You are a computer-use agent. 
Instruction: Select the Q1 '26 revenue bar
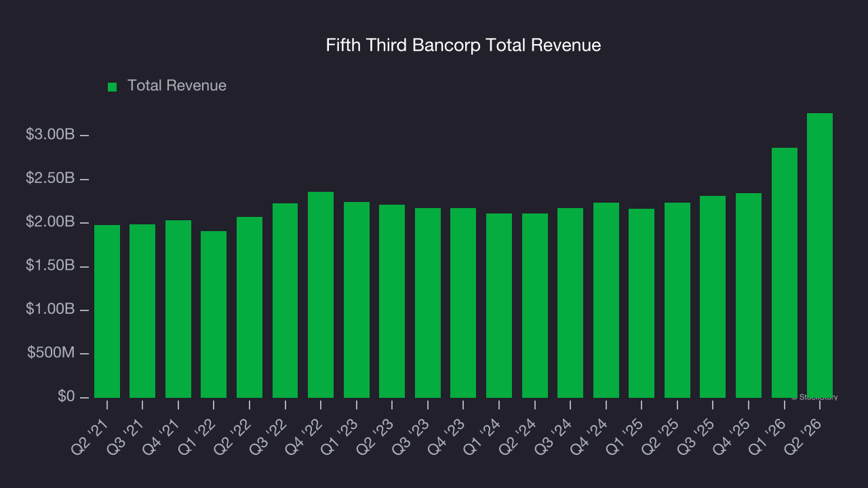tap(785, 272)
